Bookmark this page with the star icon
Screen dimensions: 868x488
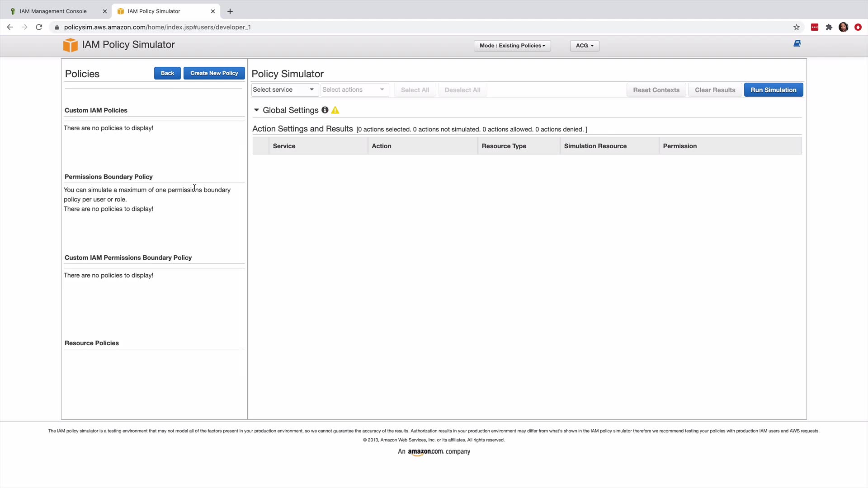coord(796,27)
